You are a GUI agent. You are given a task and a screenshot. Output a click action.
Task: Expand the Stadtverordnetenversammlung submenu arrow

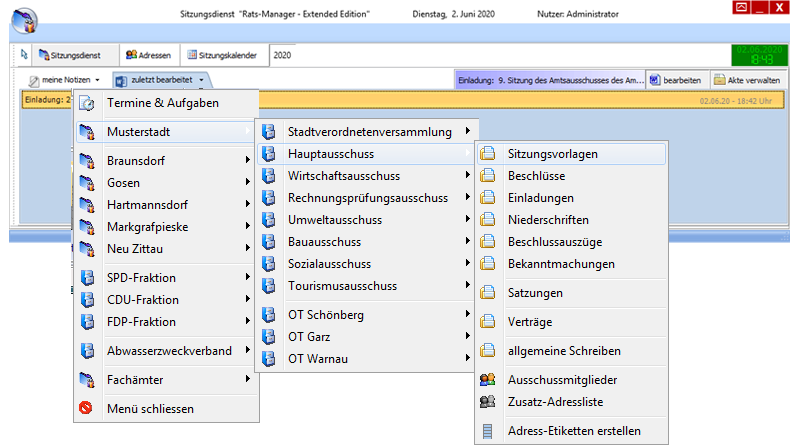point(468,131)
